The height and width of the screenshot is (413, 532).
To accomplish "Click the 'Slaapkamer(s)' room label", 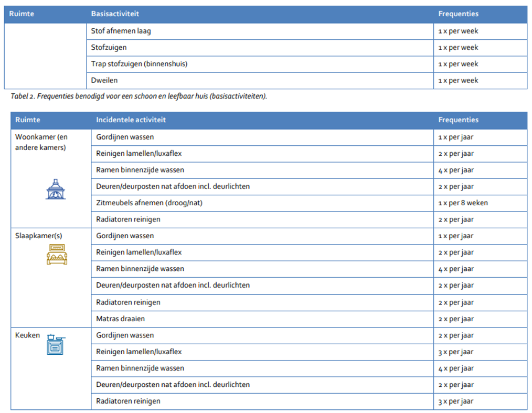I will (x=38, y=236).
